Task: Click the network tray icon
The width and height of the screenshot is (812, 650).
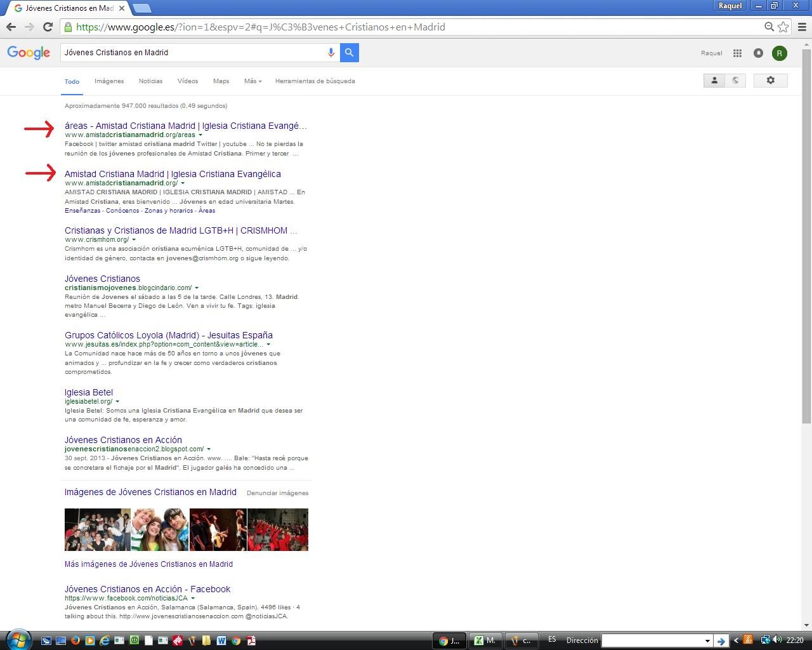Action: (766, 640)
